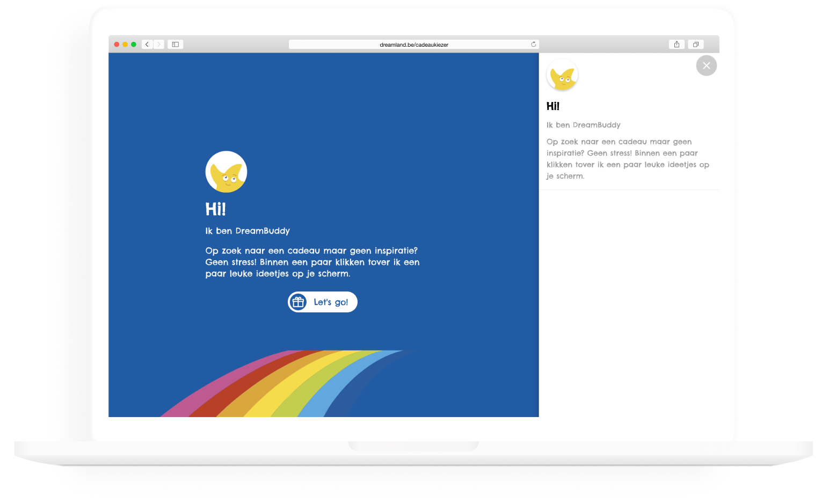The height and width of the screenshot is (504, 829).
Task: Close the DreamBuddy side panel
Action: coord(707,65)
